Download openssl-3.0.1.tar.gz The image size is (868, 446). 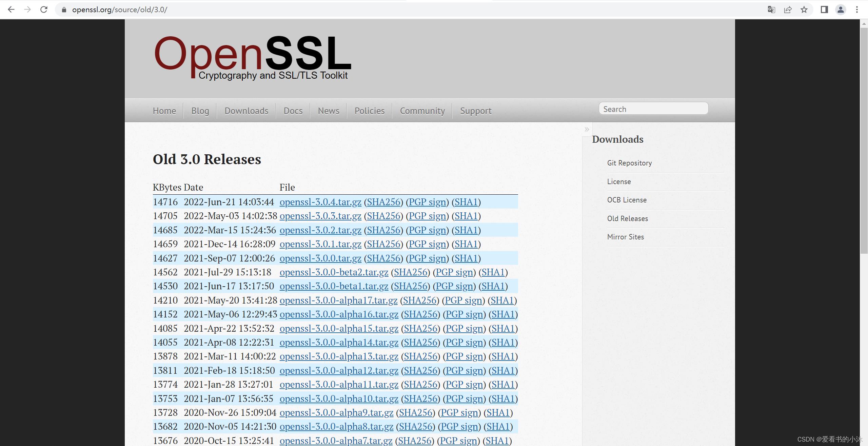pyautogui.click(x=320, y=244)
